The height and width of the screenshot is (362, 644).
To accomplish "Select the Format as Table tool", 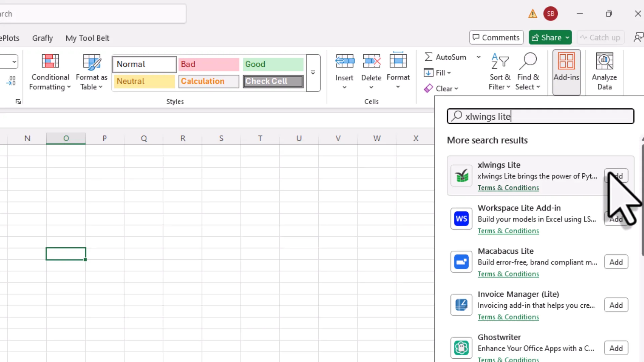I will (91, 72).
